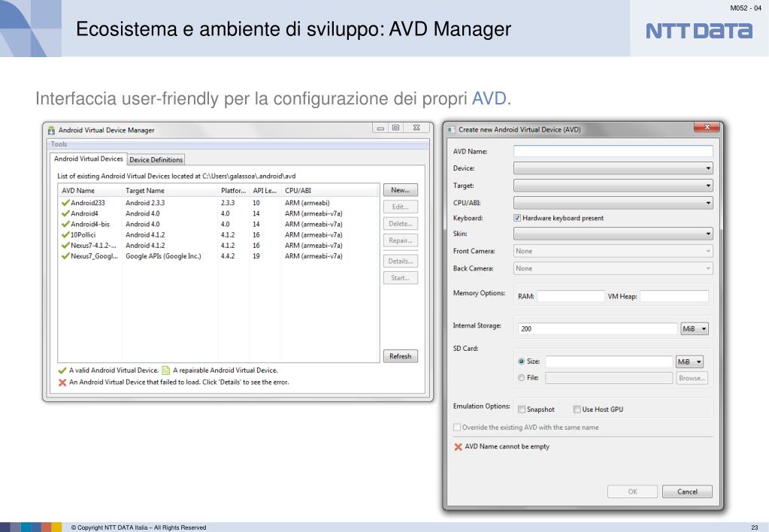Click the OK button in Create AVD dialog

coord(633,491)
